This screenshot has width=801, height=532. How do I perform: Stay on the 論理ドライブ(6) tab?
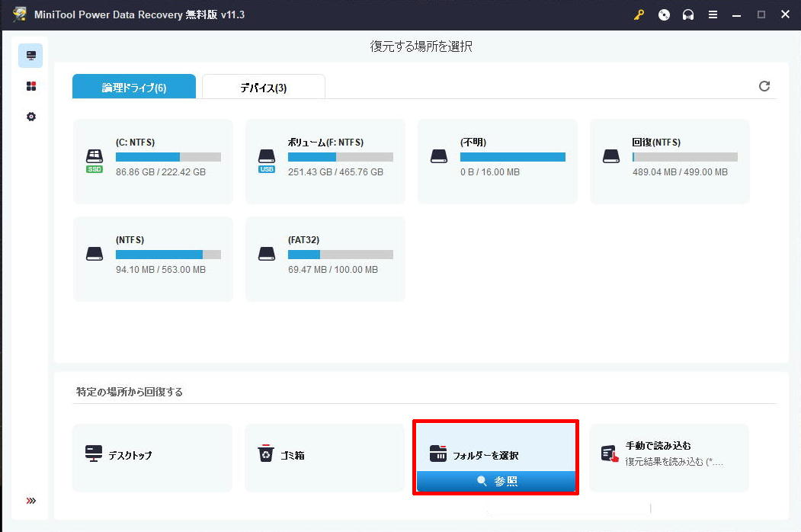click(x=134, y=86)
